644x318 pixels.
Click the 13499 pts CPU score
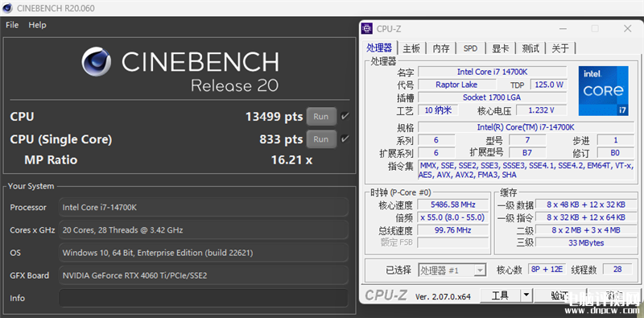(274, 117)
